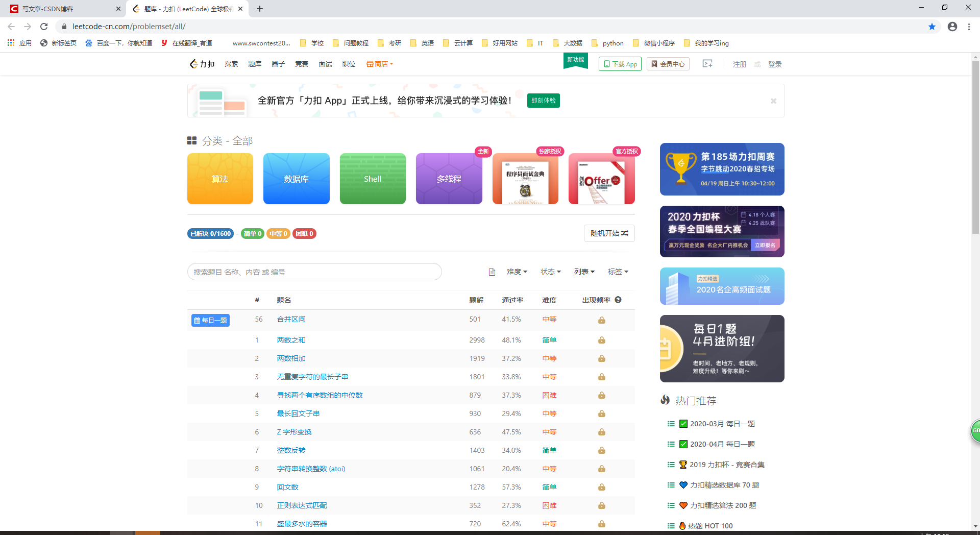Viewport: 980px width, 535px height.
Task: Open the list icon beside 2020-03月 每日一题
Action: tap(671, 424)
